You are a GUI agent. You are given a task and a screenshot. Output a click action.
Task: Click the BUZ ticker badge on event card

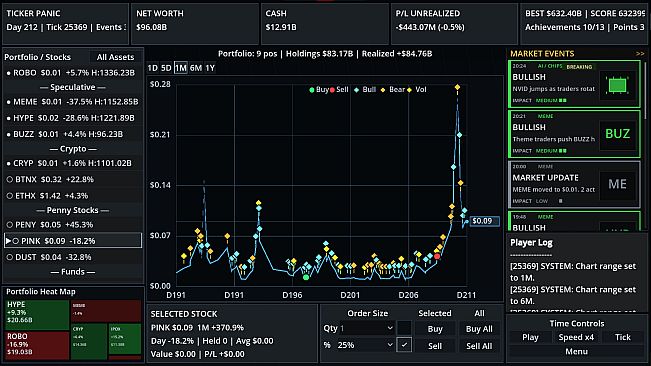[617, 134]
